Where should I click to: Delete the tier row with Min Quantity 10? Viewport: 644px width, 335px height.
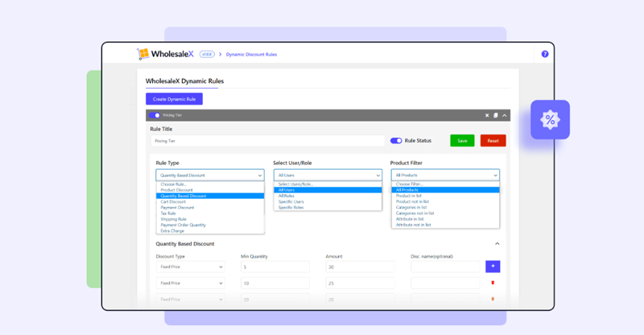pyautogui.click(x=493, y=283)
